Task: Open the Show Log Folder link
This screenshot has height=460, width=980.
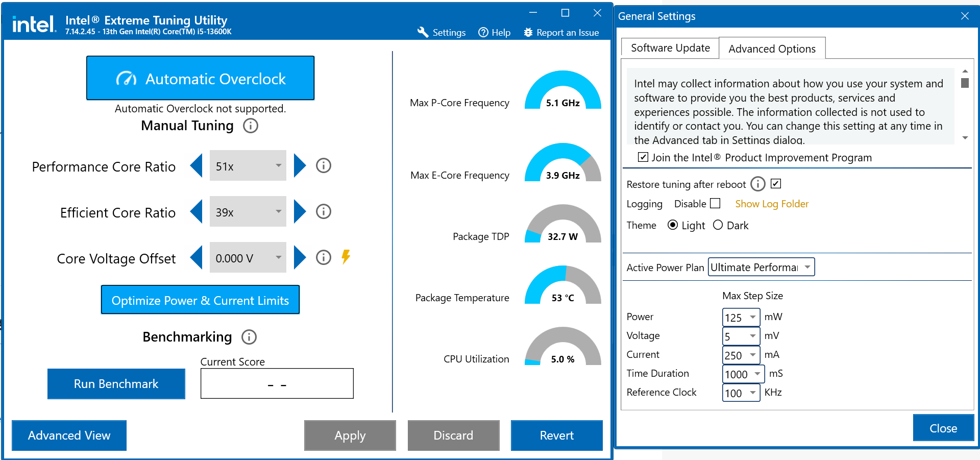Action: [x=771, y=204]
